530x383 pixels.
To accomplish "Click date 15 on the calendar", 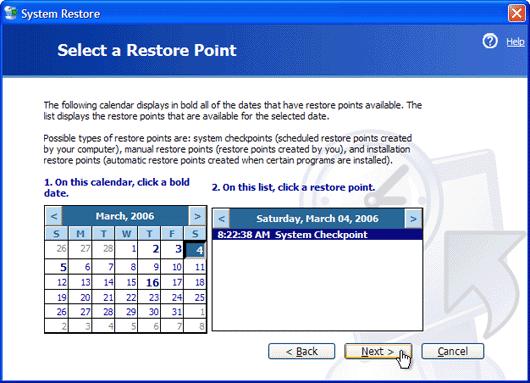I will pyautogui.click(x=126, y=283).
